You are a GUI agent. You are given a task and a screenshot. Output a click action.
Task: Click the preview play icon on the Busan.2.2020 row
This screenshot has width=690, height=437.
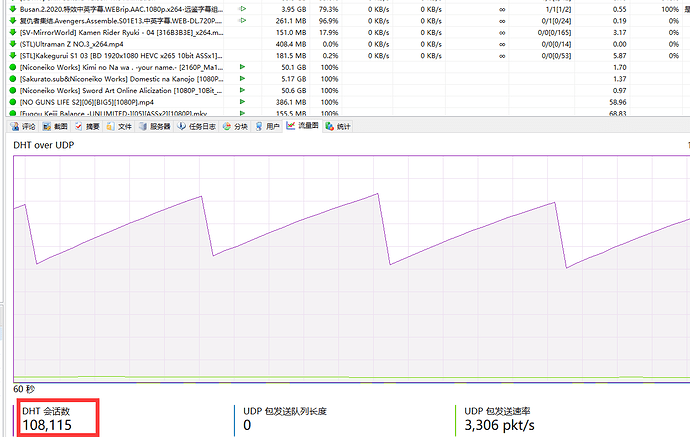[x=242, y=9]
